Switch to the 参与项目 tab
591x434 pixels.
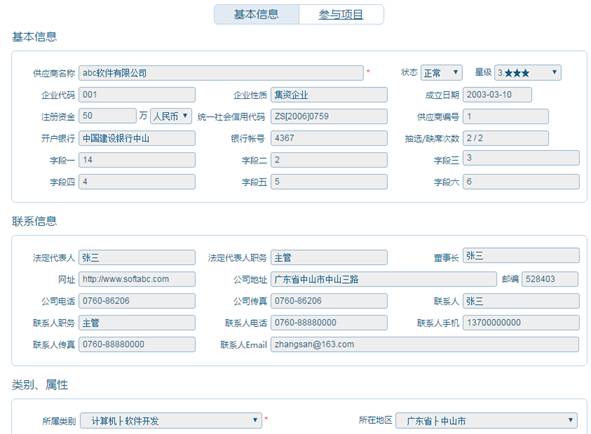341,15
